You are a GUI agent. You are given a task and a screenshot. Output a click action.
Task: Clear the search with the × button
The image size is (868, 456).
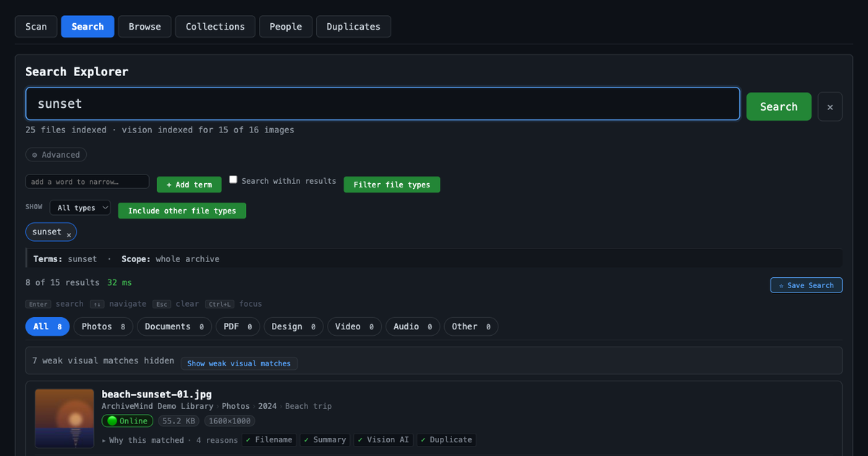[x=830, y=106]
